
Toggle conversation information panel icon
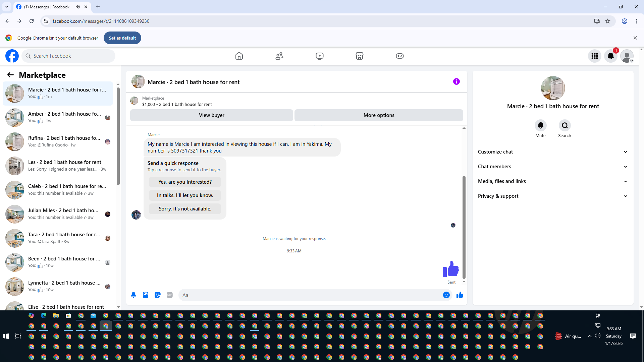click(456, 81)
